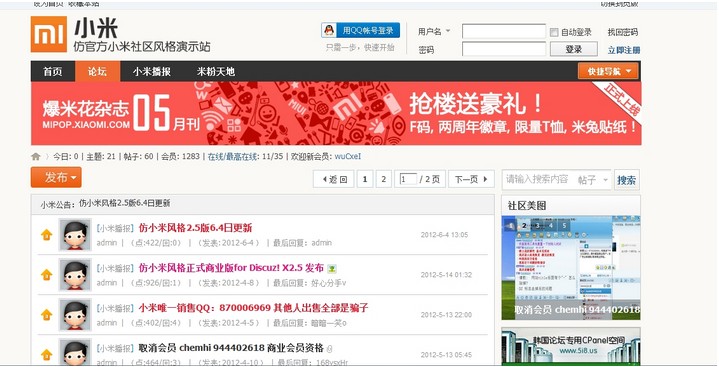This screenshot has width=719, height=367.
Task: Open new member wuCxeI profile link
Action: (x=348, y=156)
